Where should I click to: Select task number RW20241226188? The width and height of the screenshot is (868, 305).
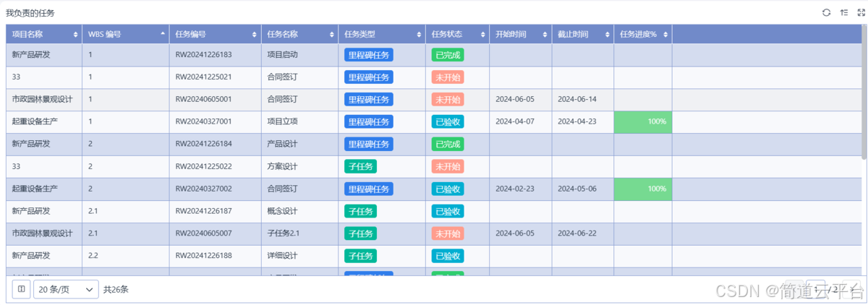coord(203,256)
